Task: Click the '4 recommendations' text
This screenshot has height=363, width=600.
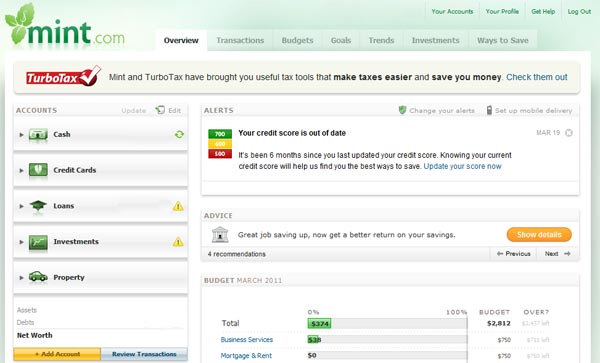Action: (x=236, y=254)
